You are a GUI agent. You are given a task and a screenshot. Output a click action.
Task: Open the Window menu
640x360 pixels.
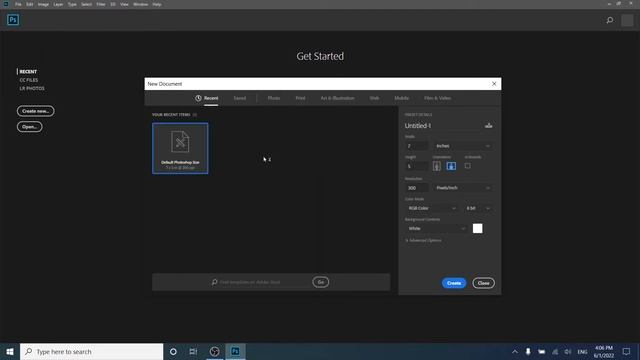[x=140, y=4]
